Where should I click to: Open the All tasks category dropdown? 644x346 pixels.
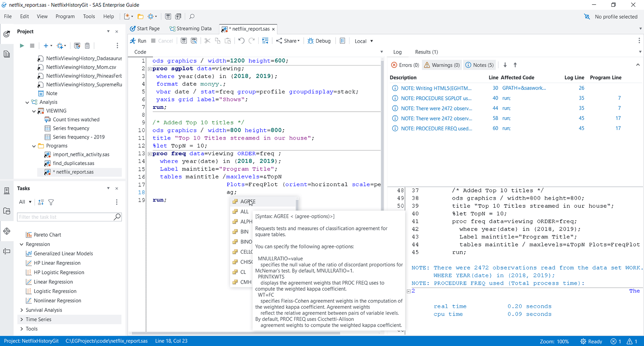coord(25,202)
